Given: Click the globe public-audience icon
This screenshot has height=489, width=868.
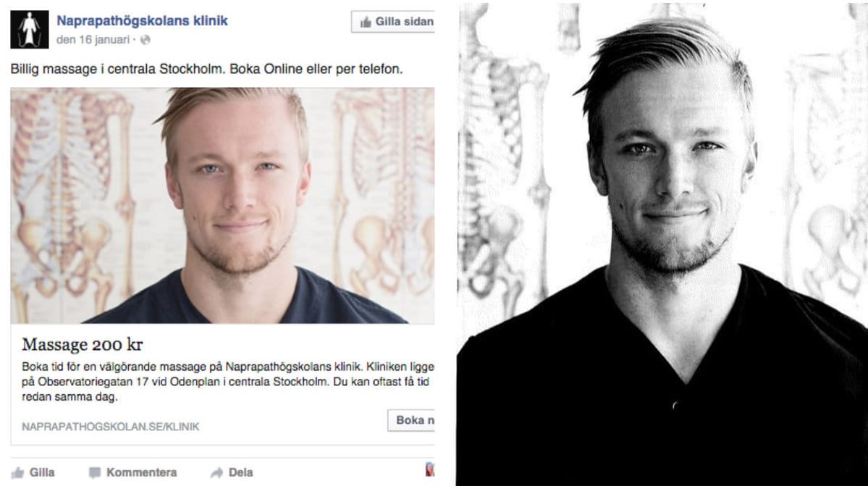Looking at the screenshot, I should click(x=145, y=40).
